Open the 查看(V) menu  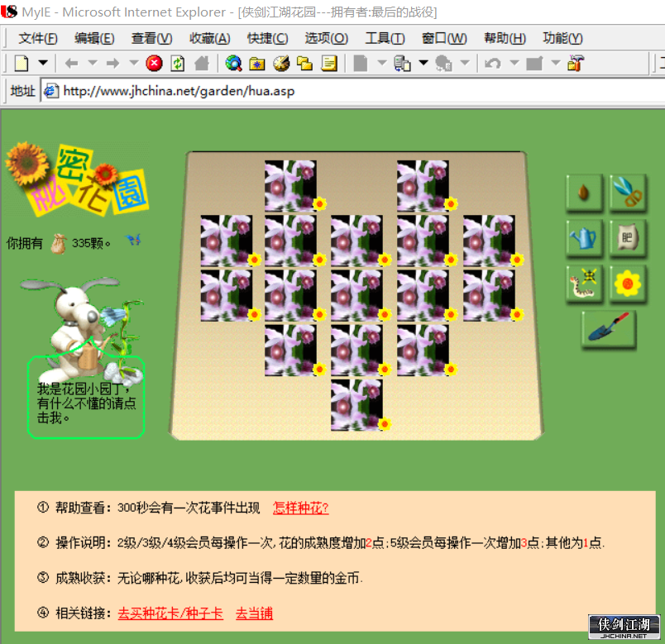pos(151,38)
